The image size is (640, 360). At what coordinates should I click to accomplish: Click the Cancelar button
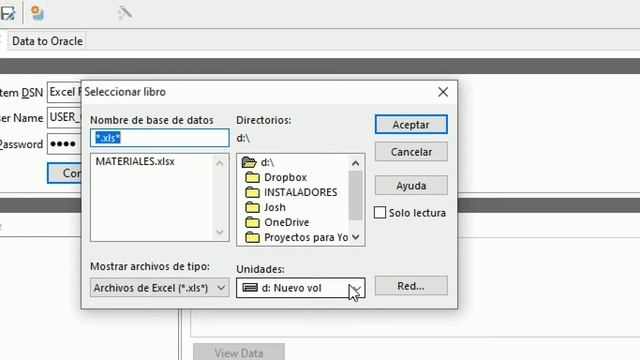point(411,152)
